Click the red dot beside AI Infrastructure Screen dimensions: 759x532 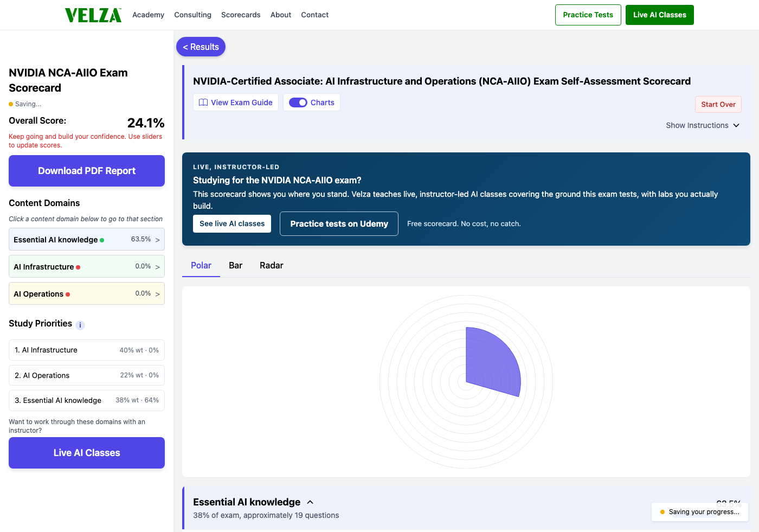pos(78,267)
